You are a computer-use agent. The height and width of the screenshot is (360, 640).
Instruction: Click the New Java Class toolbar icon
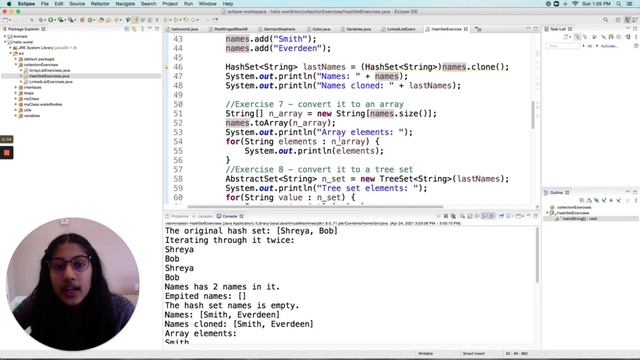[x=90, y=20]
